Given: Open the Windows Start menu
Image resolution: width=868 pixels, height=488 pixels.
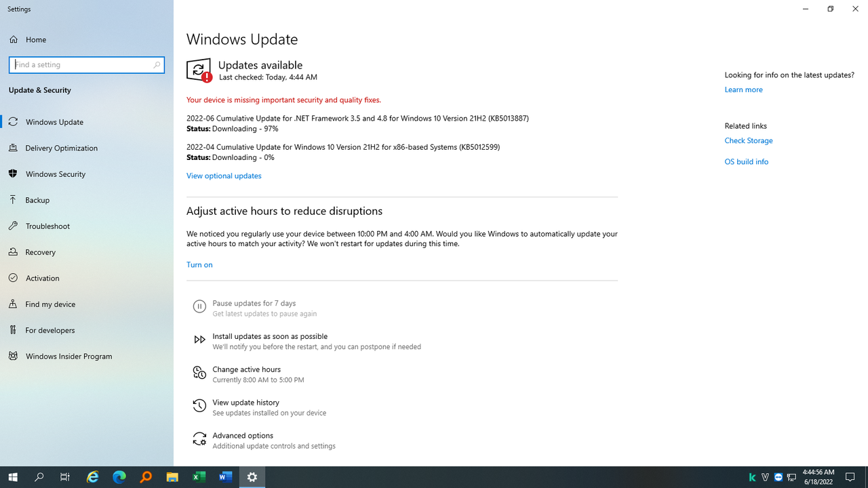Looking at the screenshot, I should tap(13, 477).
